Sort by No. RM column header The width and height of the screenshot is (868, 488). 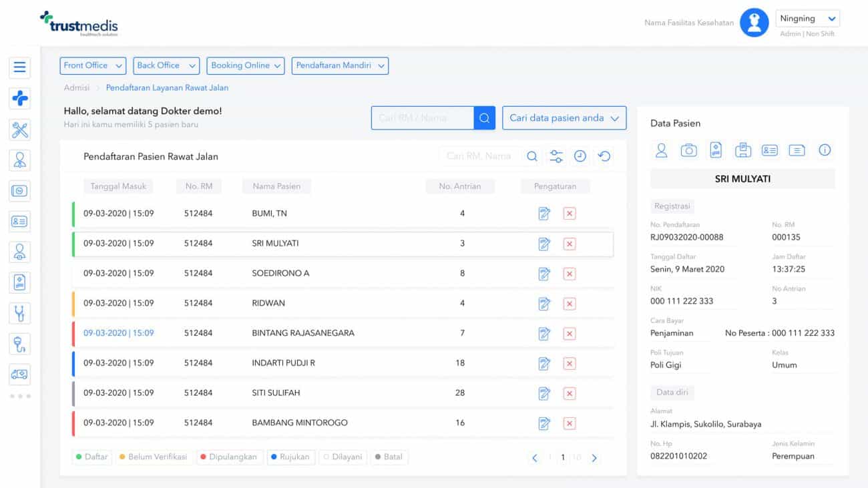pyautogui.click(x=199, y=186)
